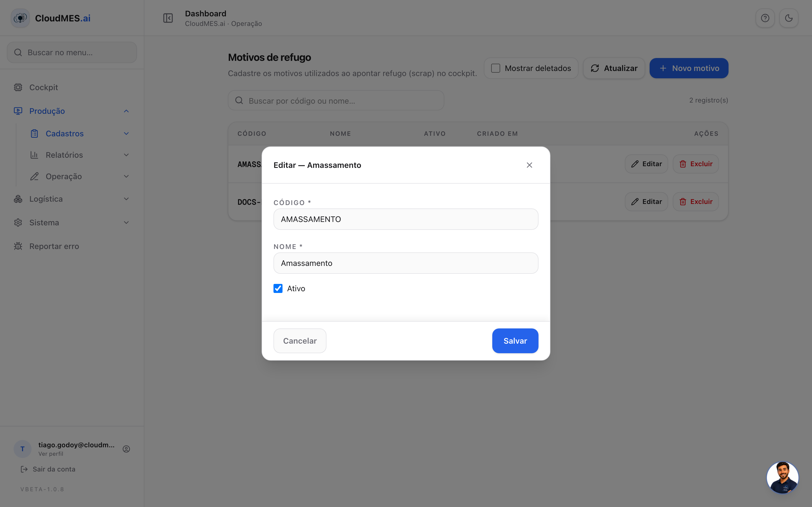Screen dimensions: 812x507
Task: Enable the Mostrar deletados checkbox
Action: (496, 68)
